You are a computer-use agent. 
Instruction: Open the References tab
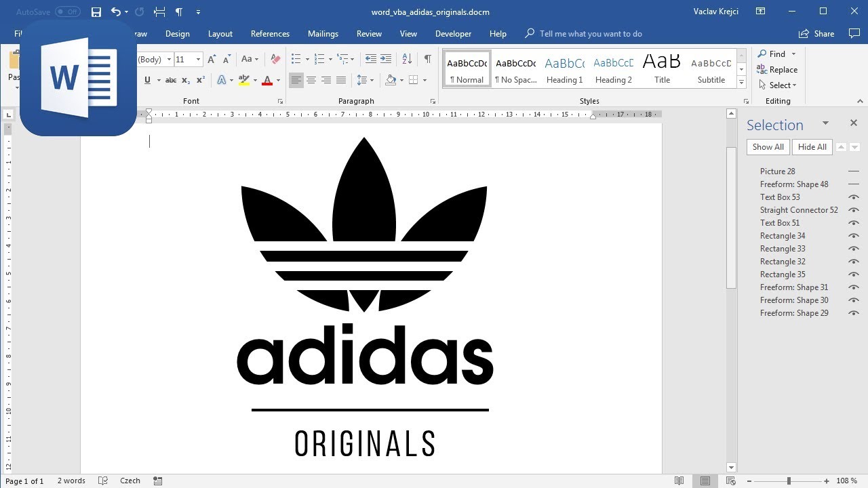tap(270, 34)
